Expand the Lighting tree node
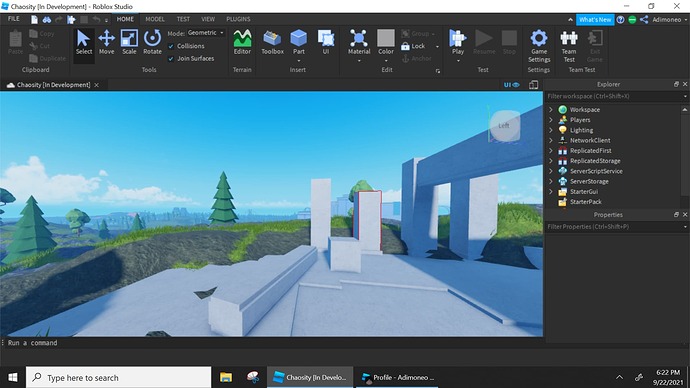This screenshot has height=388, width=690. coord(551,130)
